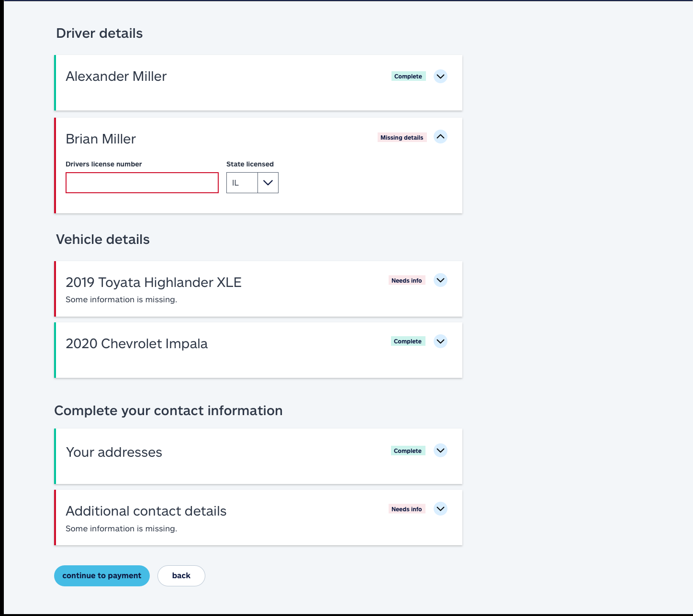Collapse Brian Miller section with up chevron
Viewport: 693px width, 616px height.
coord(440,137)
